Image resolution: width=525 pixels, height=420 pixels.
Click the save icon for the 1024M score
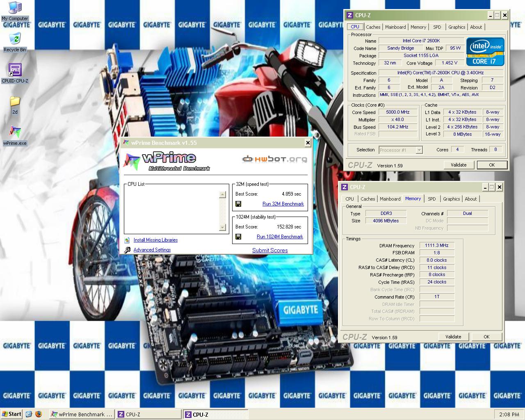(238, 237)
